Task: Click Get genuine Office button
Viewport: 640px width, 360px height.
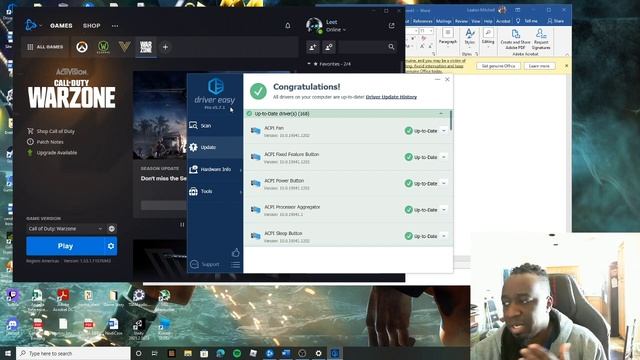Action: click(x=498, y=66)
